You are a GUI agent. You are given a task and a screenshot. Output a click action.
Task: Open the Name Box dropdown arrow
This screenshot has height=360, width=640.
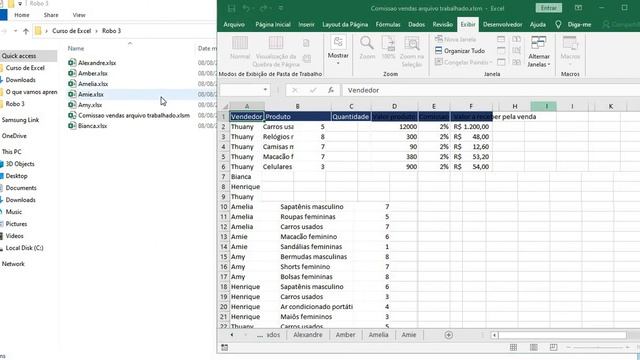(x=265, y=90)
